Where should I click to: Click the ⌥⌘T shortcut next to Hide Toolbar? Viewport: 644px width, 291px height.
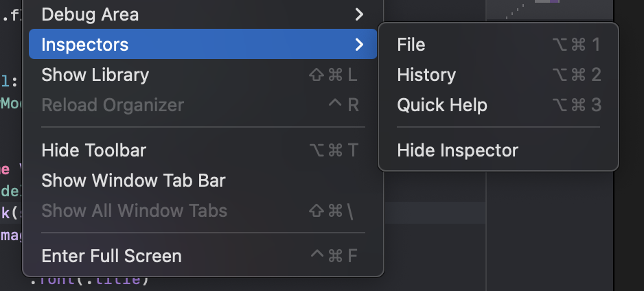coord(334,150)
